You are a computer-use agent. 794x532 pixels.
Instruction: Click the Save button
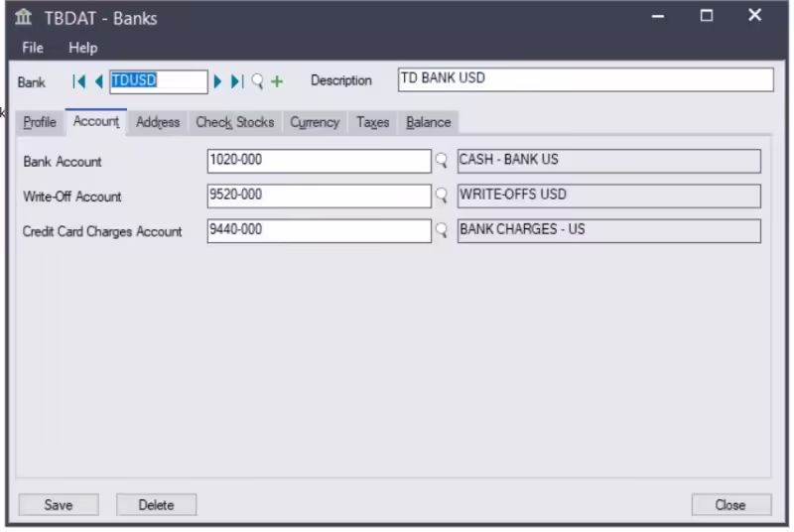pyautogui.click(x=59, y=504)
